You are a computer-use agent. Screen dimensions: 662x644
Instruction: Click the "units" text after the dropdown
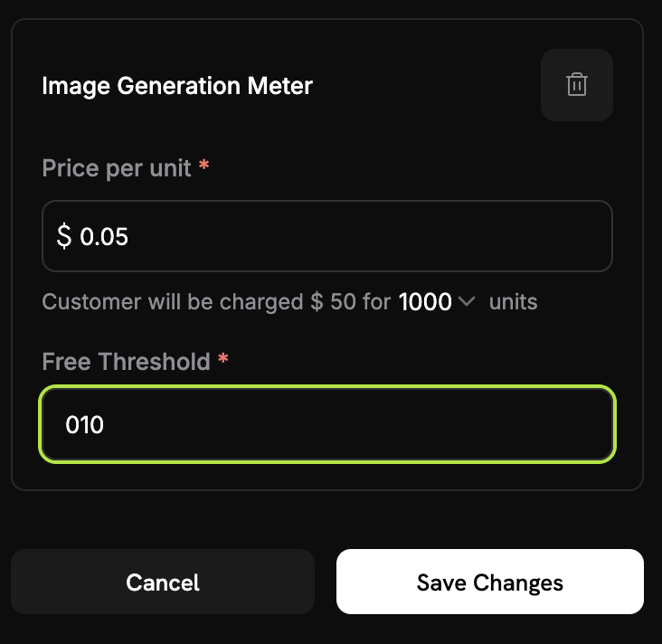tap(513, 302)
